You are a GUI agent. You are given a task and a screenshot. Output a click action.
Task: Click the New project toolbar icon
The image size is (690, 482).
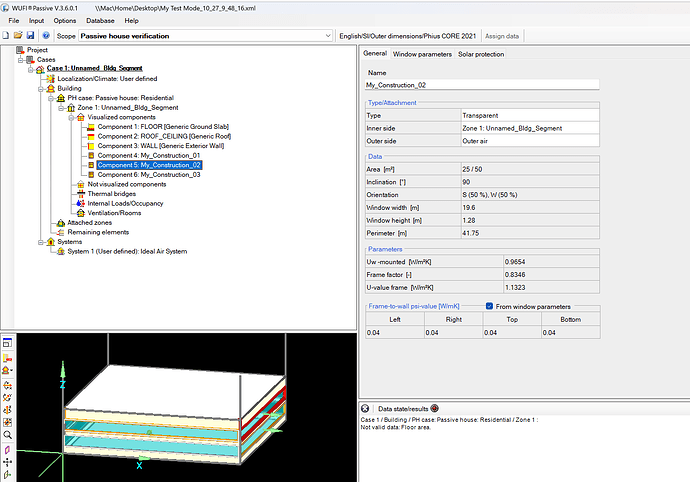click(6, 36)
